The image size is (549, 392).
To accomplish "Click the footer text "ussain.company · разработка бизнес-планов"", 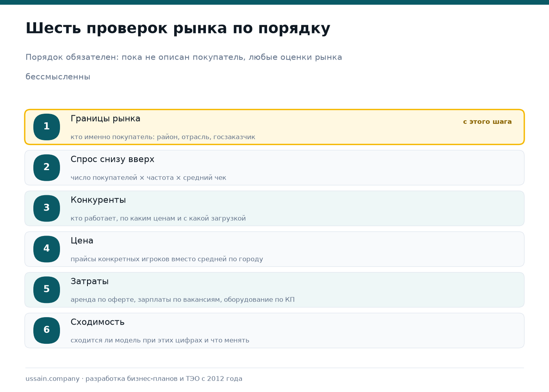I will click(134, 379).
